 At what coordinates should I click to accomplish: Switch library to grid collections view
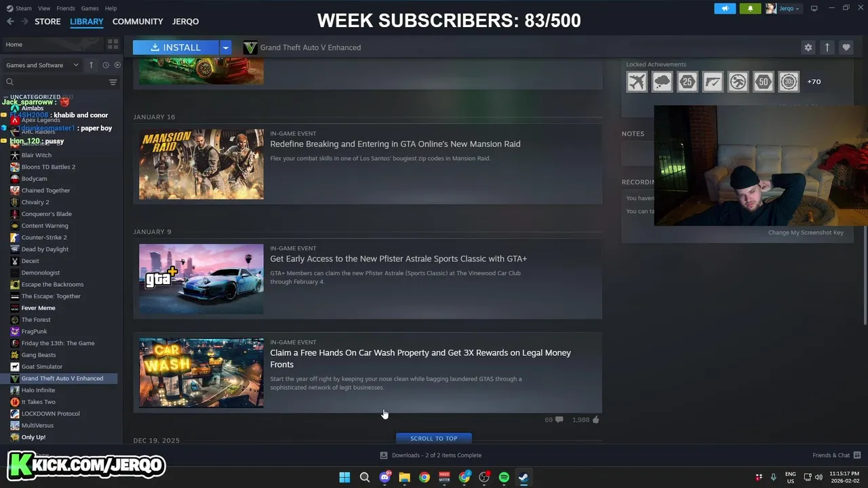(x=113, y=44)
